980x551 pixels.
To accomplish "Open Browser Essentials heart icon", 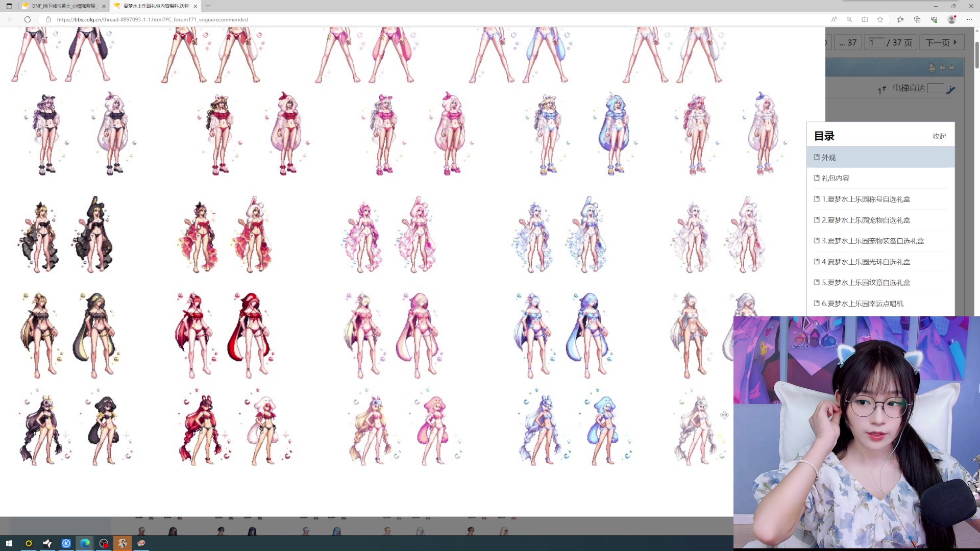I will point(934,19).
